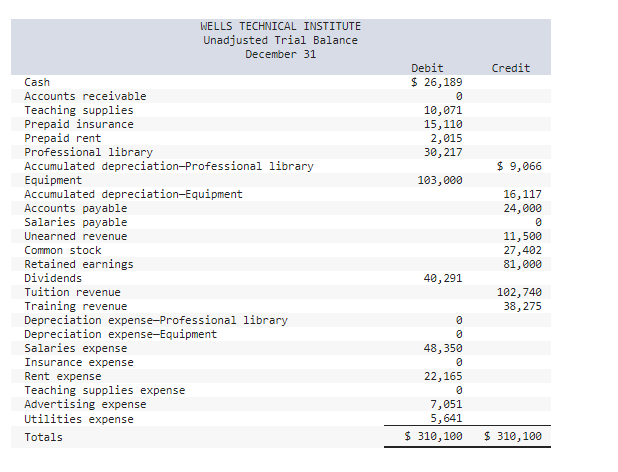The width and height of the screenshot is (618, 472).
Task: Select the Prepaid insurance amount 15,110
Action: [443, 125]
